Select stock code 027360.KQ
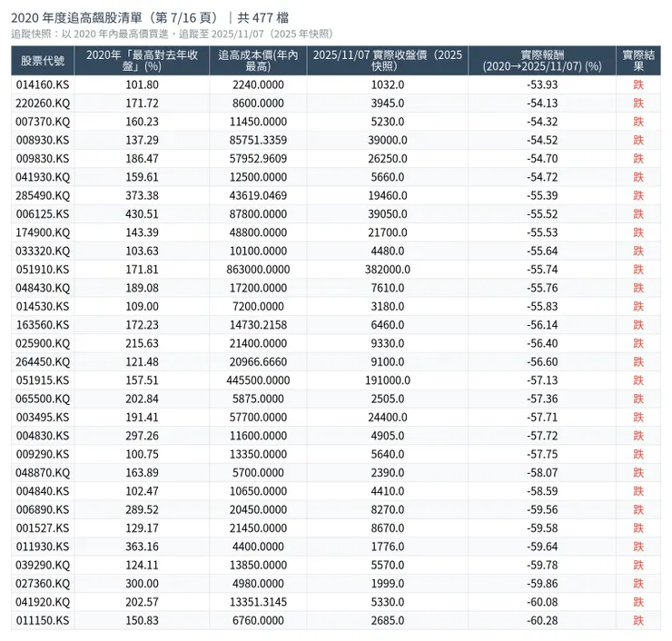The height and width of the screenshot is (641, 672). pyautogui.click(x=43, y=583)
